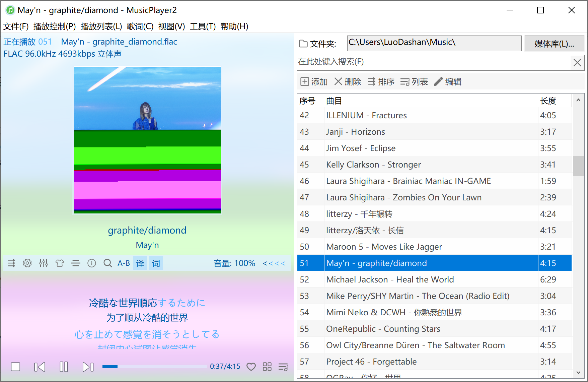Select Owl City/Breanne Düren - The Saltwater Room
This screenshot has width=588, height=382.
point(434,345)
